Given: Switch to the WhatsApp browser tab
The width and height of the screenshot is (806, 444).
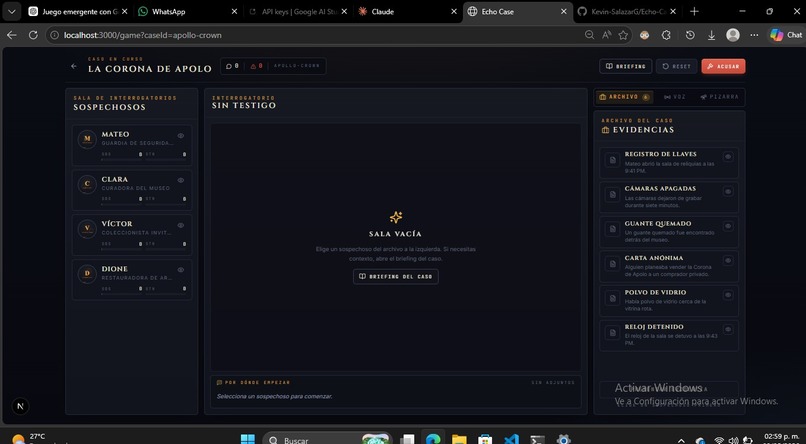Looking at the screenshot, I should tap(188, 11).
